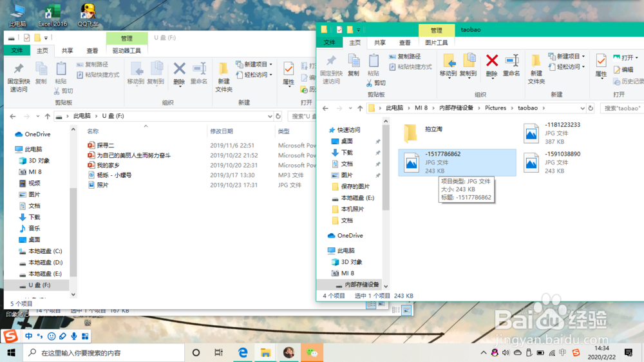Click taobao search input box
The image size is (644, 362).
tap(622, 108)
